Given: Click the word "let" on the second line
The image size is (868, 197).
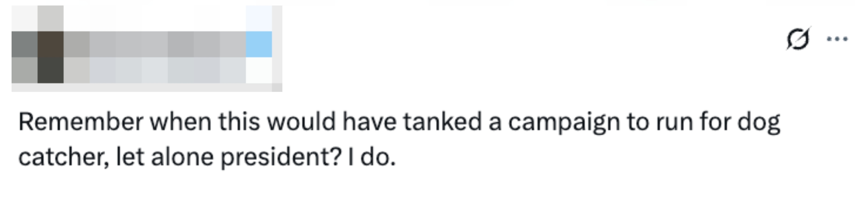Looking at the screenshot, I should pyautogui.click(x=130, y=157).
